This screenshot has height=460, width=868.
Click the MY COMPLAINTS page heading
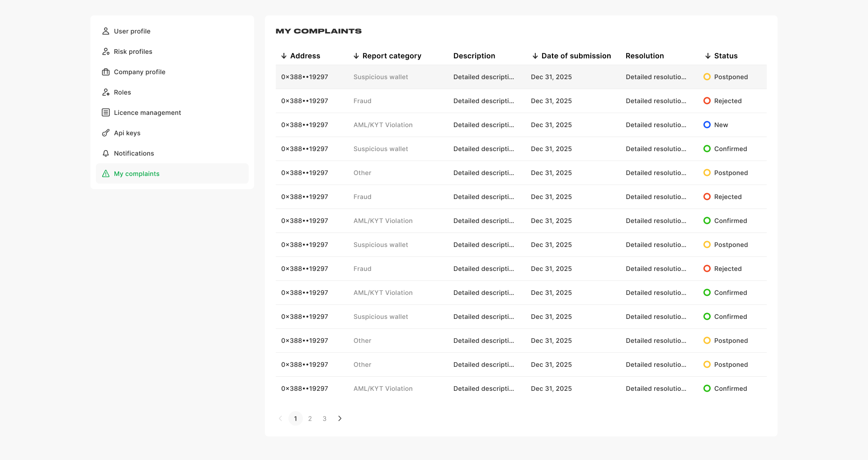tap(319, 31)
